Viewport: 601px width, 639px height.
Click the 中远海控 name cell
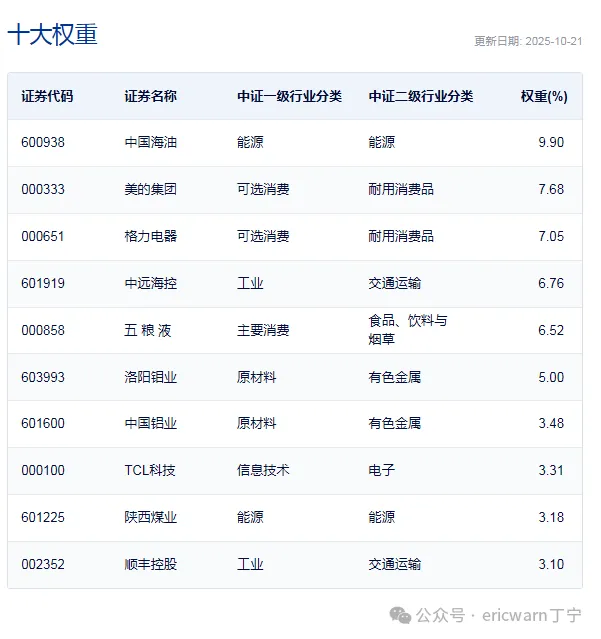point(150,283)
